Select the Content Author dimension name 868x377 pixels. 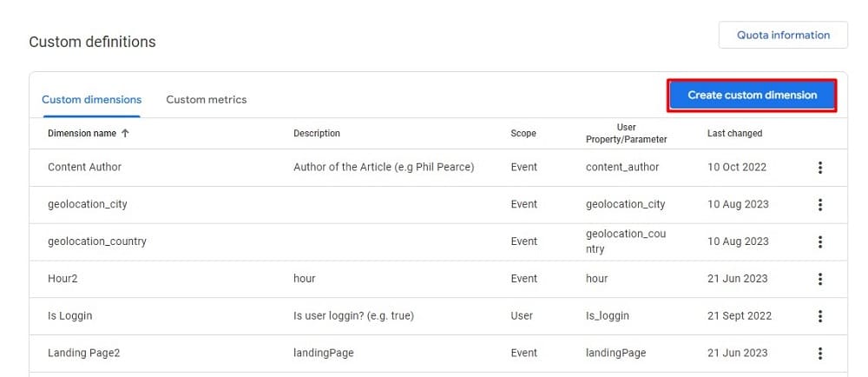(84, 167)
